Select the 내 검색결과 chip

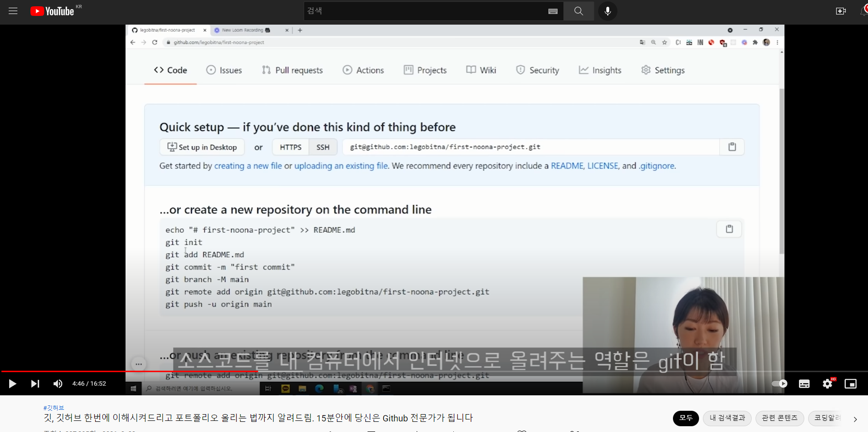pyautogui.click(x=728, y=418)
